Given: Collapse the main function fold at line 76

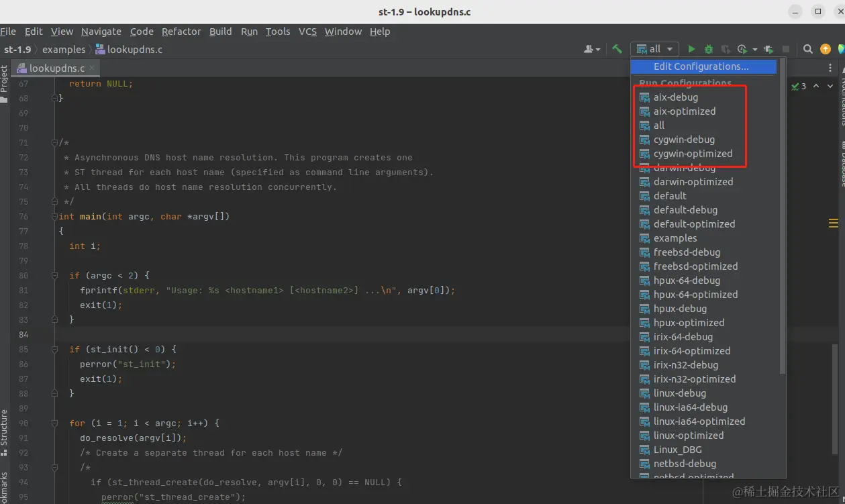Looking at the screenshot, I should 55,217.
